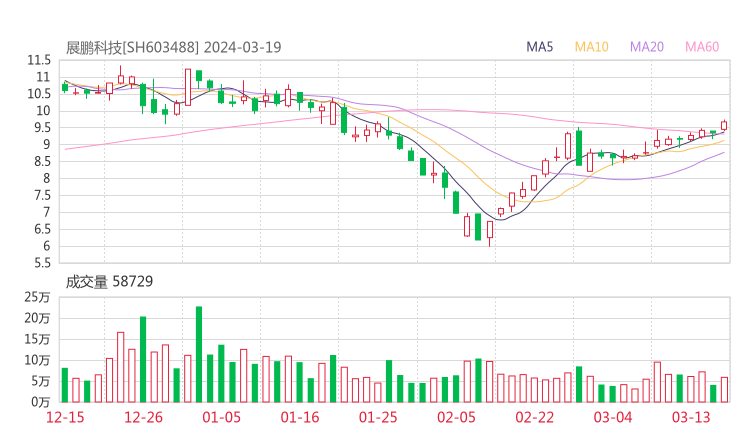
Task: Click the 03-13 date axis label
Action: (x=691, y=417)
